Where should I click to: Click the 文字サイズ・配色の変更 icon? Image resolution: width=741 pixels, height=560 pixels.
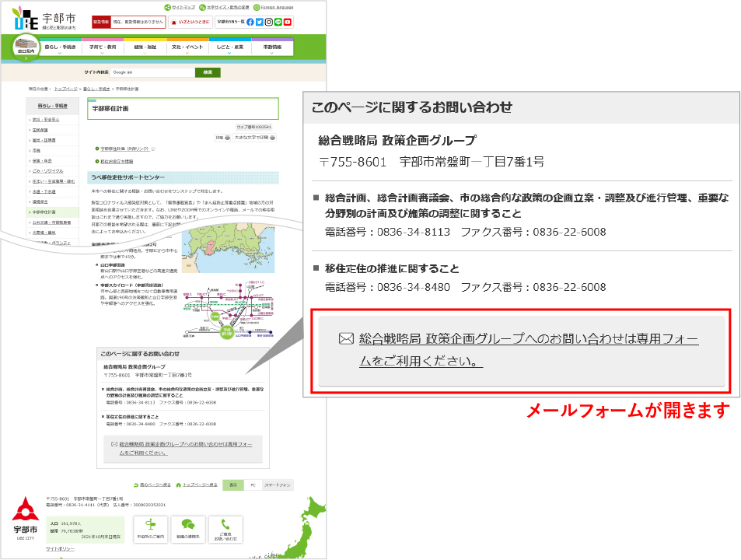(202, 7)
